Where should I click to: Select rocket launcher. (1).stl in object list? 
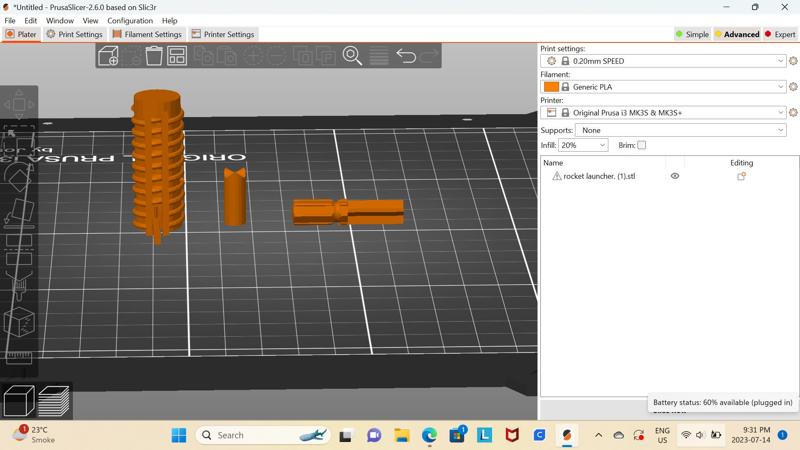pos(599,176)
